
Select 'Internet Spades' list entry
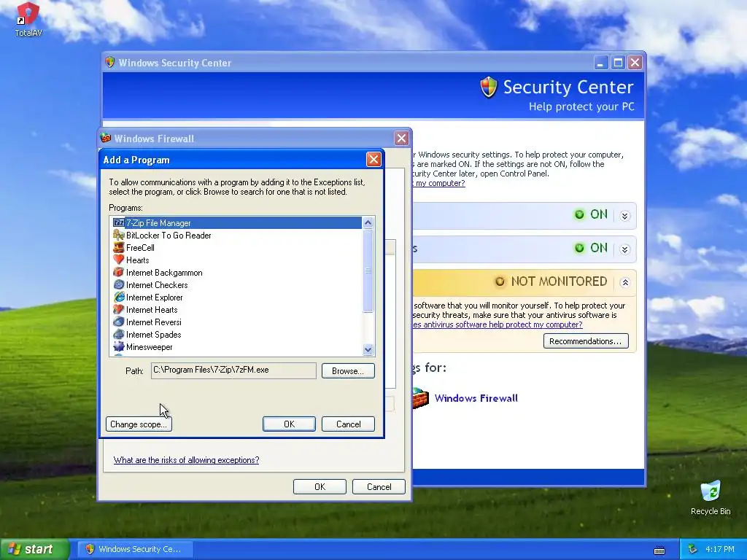click(153, 334)
